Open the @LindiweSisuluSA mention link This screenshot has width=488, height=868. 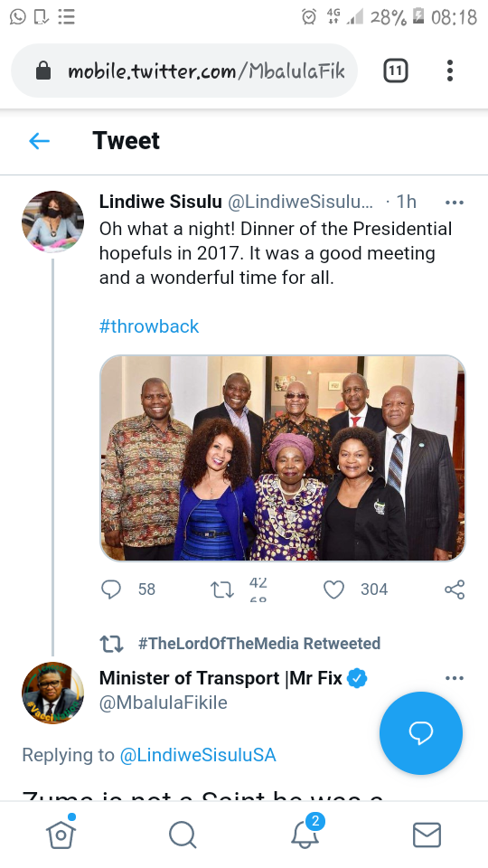[x=198, y=755]
